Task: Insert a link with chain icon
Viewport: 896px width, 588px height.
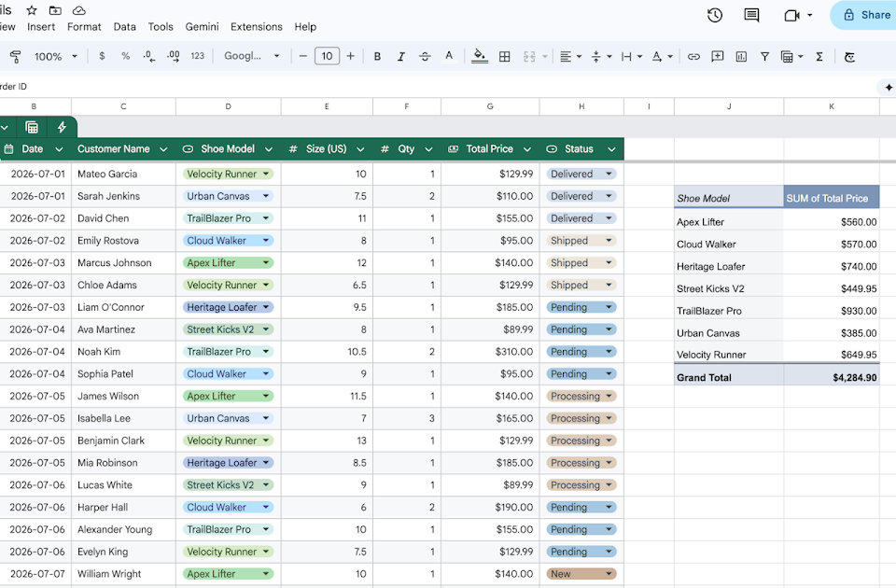Action: tap(693, 57)
